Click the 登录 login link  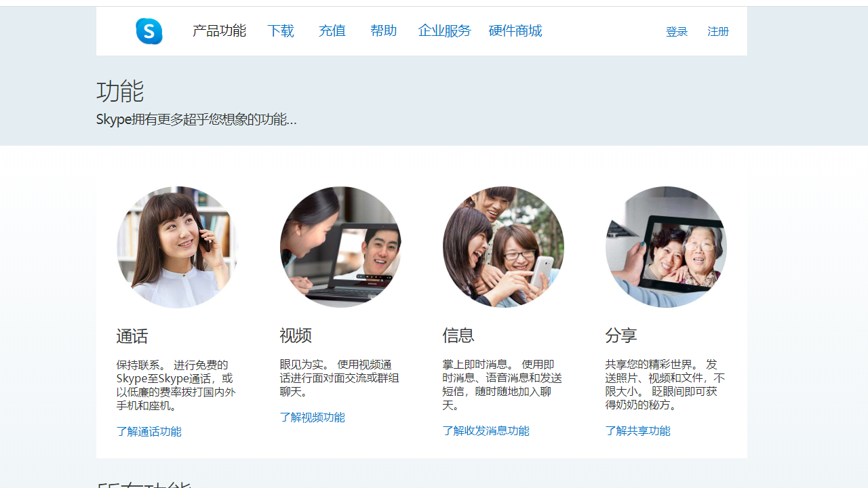tap(676, 31)
